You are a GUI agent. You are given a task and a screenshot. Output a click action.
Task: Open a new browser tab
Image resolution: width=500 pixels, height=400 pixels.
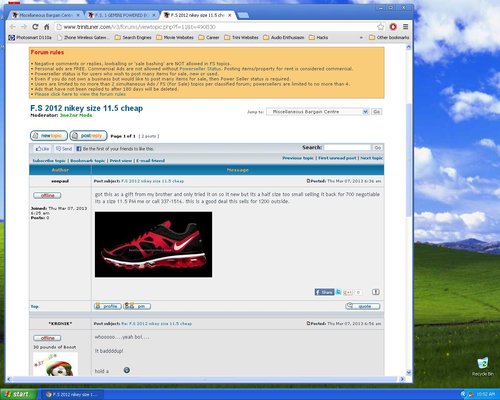click(x=243, y=15)
